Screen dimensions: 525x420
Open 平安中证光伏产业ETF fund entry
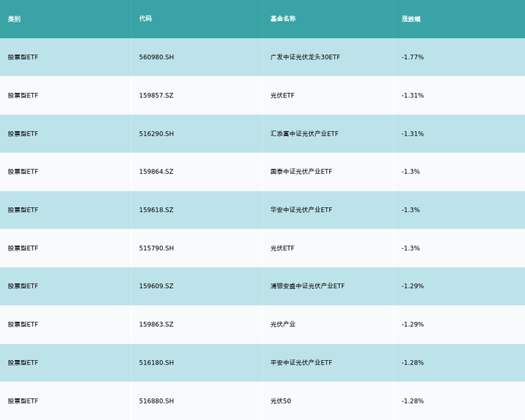point(301,363)
